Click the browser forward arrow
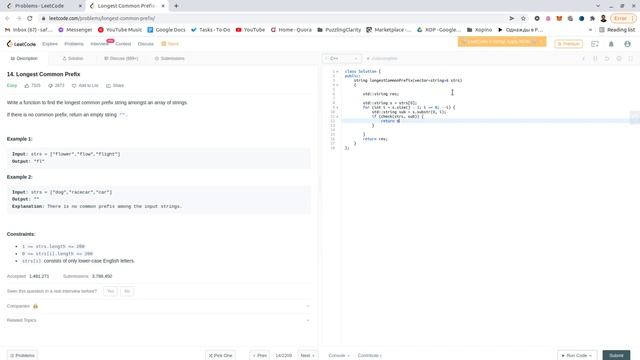 (18, 18)
